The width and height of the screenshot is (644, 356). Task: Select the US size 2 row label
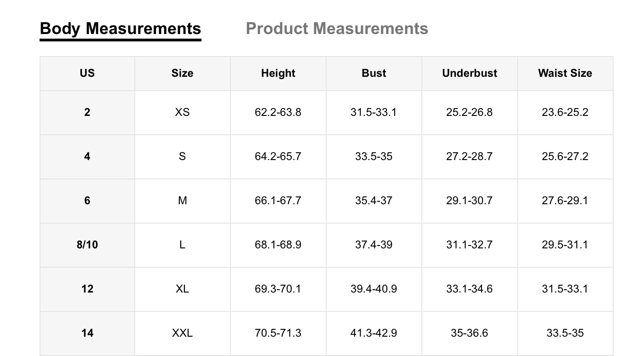click(x=87, y=112)
